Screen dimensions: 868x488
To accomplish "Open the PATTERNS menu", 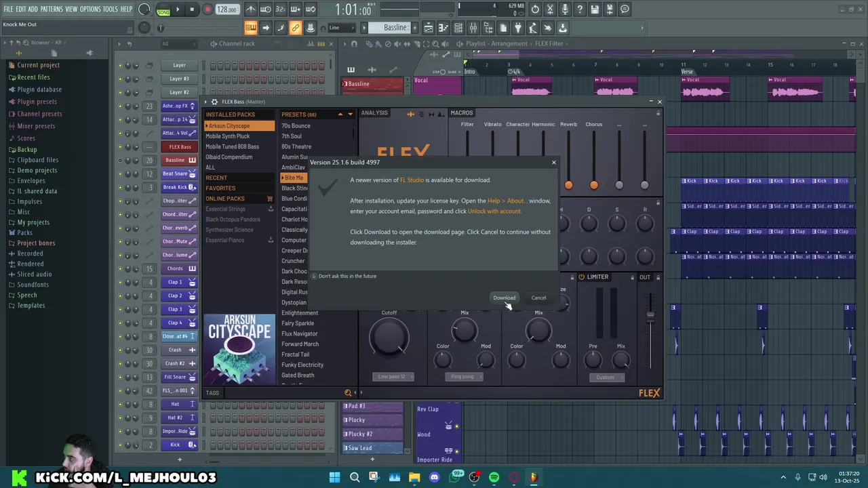I will pos(52,9).
